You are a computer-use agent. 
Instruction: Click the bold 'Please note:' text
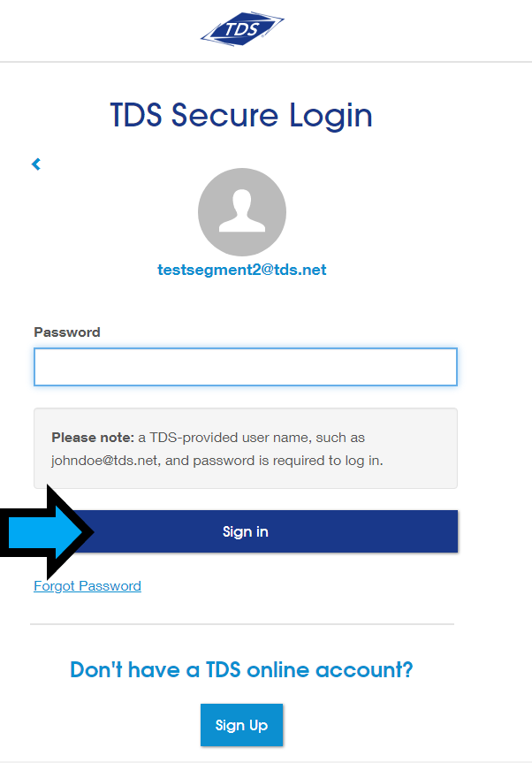tap(93, 438)
